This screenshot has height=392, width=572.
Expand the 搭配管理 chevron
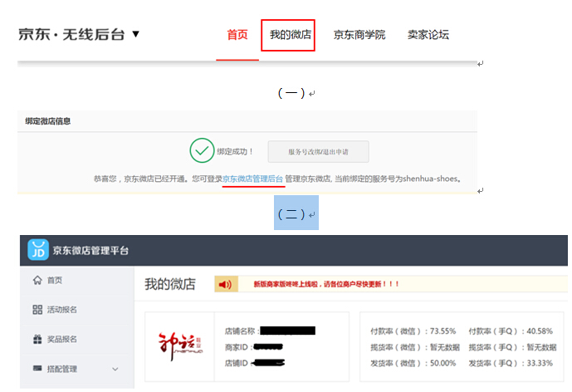(115, 369)
